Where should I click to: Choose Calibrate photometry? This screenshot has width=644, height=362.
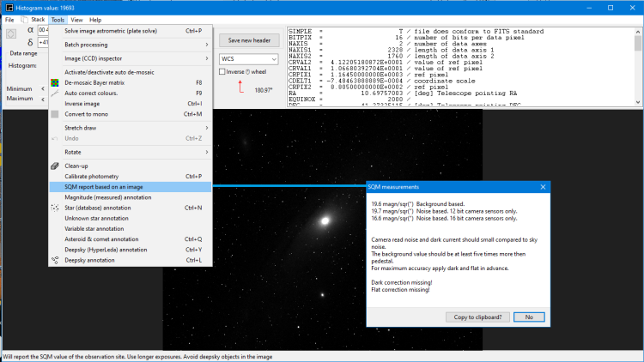131,177
